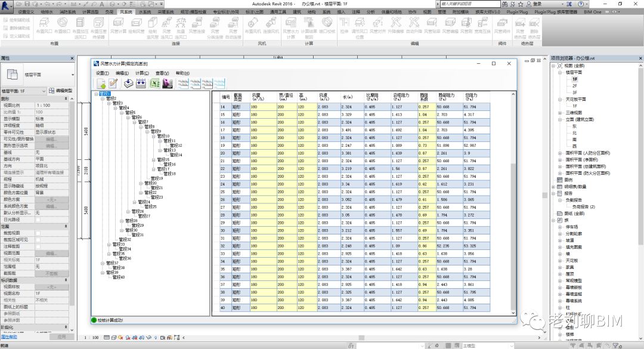The image size is (644, 349).
Task: Click the second duct layout diagram icon
Action: click(x=195, y=84)
